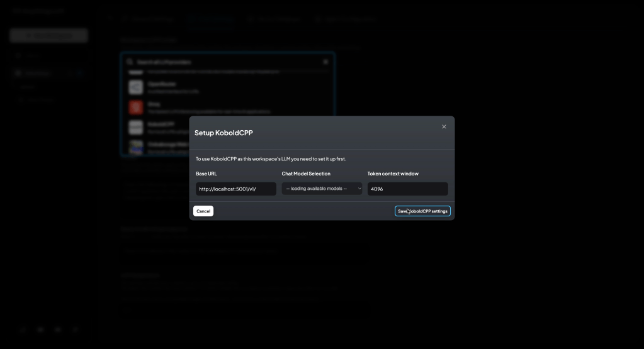The height and width of the screenshot is (349, 644).
Task: Click the New Workspace button in sidebar
Action: 48,35
